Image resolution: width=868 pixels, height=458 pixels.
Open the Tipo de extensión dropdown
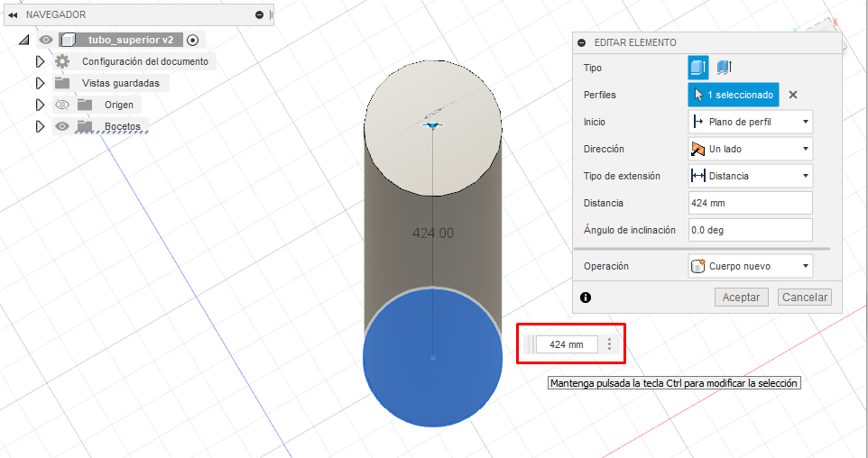point(750,176)
